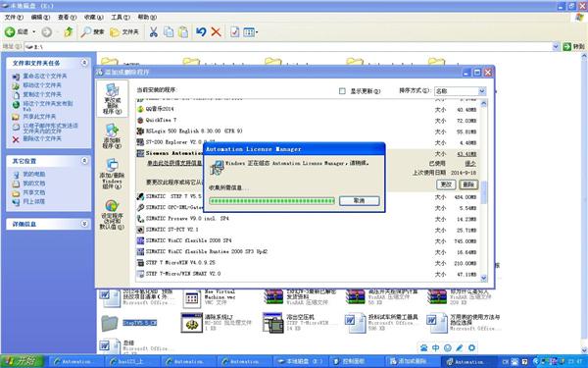Open the File menu
The image size is (588, 368).
click(14, 18)
